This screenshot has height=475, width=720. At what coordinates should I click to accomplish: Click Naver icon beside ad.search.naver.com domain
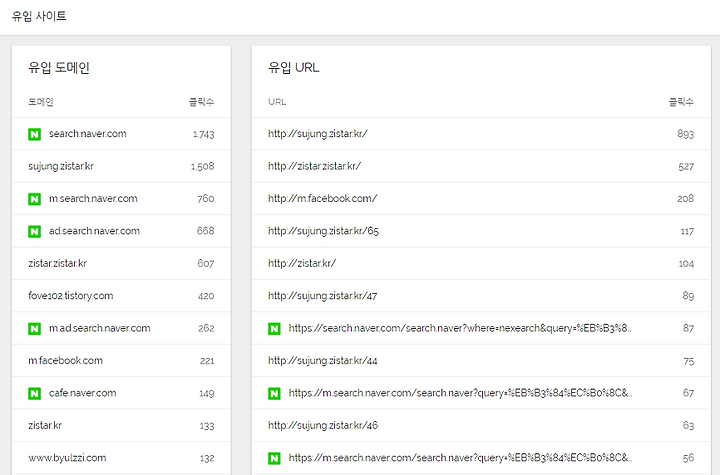[34, 231]
